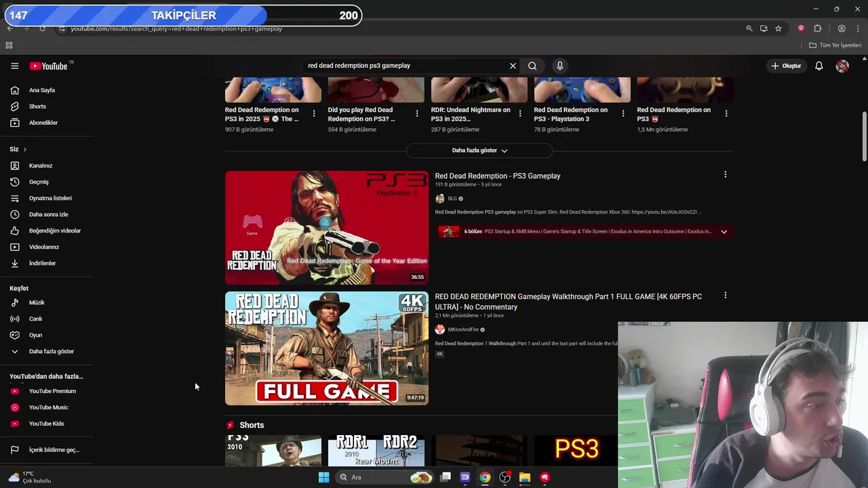Open options for FULL GAME walkthrough video
Screen dimensions: 868x488
pos(725,296)
